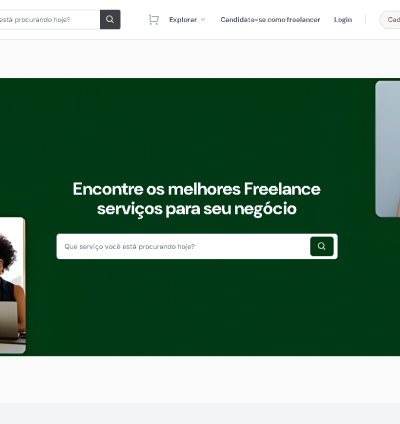Open the woman with laptop photo
This screenshot has height=424, width=400.
pyautogui.click(x=12, y=285)
